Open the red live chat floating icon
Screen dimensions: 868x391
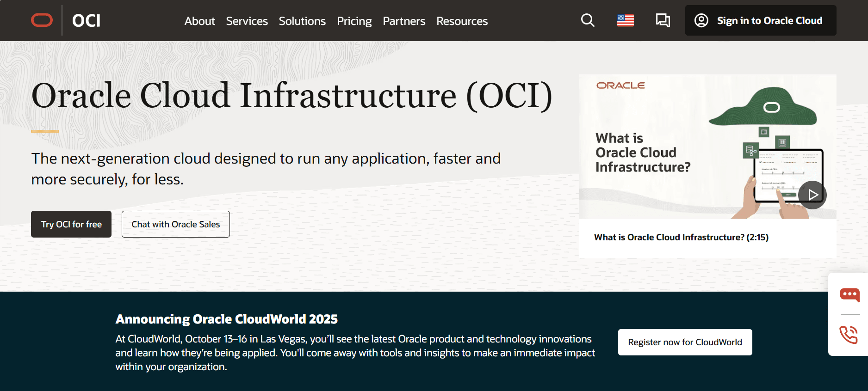click(849, 294)
